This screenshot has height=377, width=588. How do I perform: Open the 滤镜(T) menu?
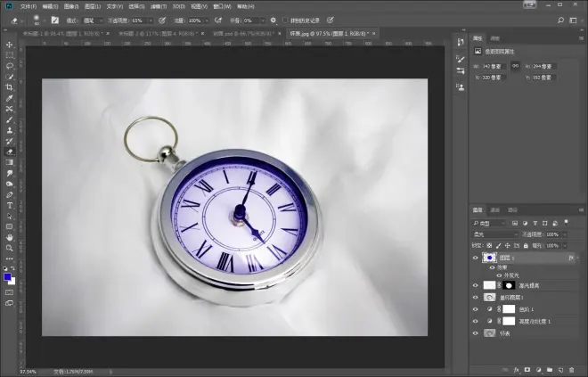tap(158, 6)
